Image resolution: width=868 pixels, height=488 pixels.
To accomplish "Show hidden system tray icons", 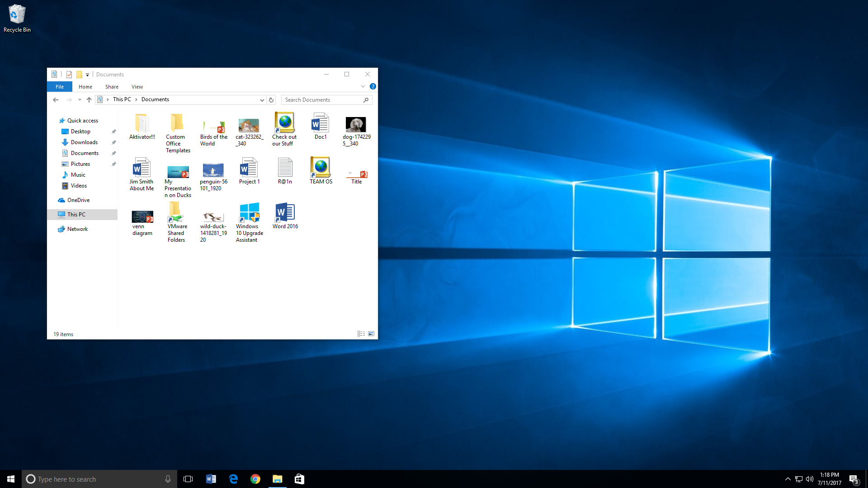I will pos(788,479).
